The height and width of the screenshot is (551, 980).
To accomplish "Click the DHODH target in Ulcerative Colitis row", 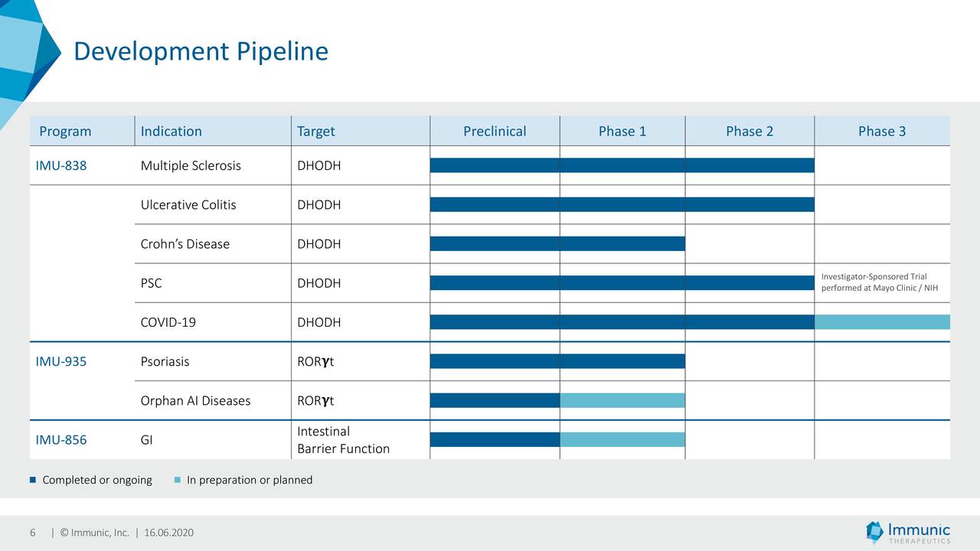I will point(318,204).
